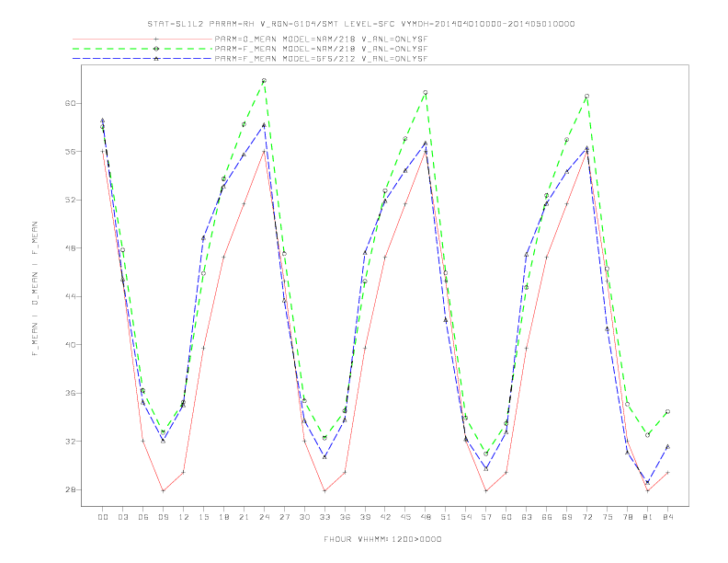Click y-axis tick label 28

70,489
